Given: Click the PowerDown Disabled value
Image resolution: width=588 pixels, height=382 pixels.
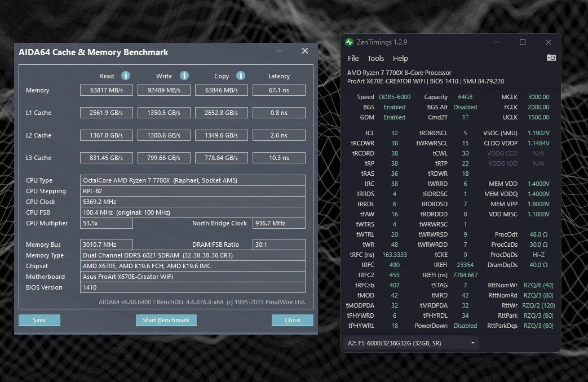Looking at the screenshot, I should (465, 326).
